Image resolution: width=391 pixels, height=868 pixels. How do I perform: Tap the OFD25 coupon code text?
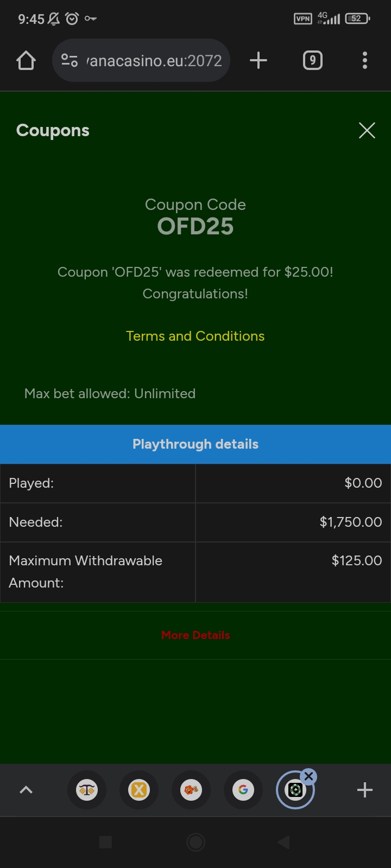pyautogui.click(x=195, y=227)
